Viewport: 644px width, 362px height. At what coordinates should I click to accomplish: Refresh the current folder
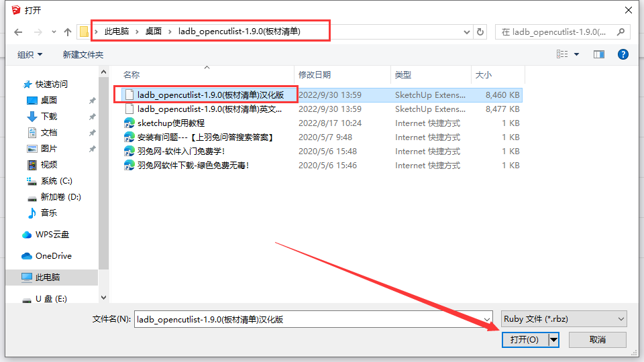(480, 32)
